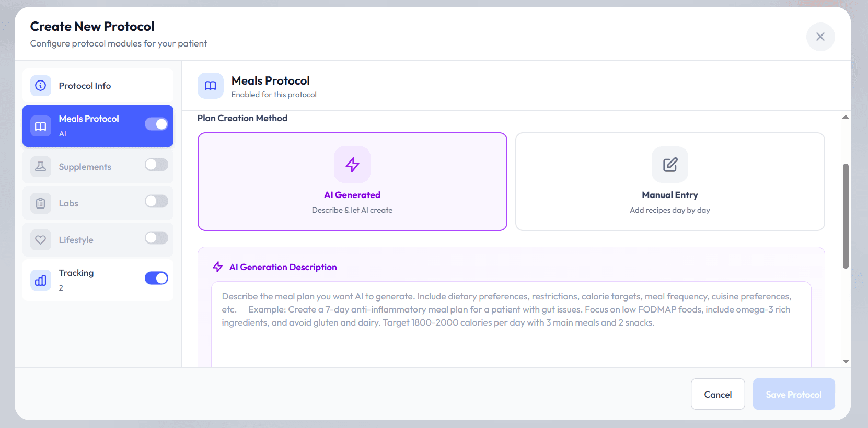868x428 pixels.
Task: Click the Lifestyle heart icon
Action: (x=40, y=239)
